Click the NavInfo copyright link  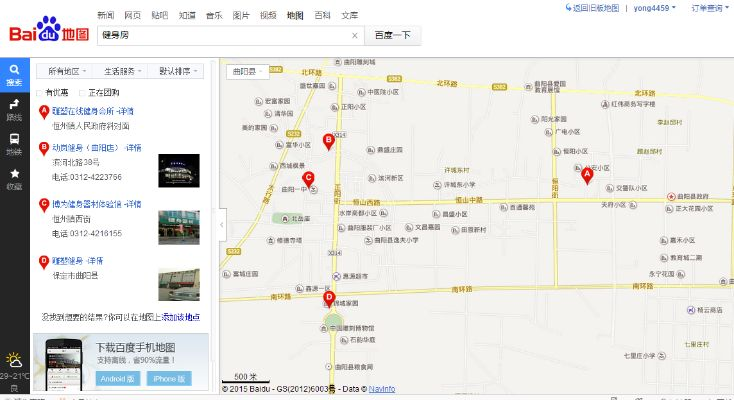(382, 389)
